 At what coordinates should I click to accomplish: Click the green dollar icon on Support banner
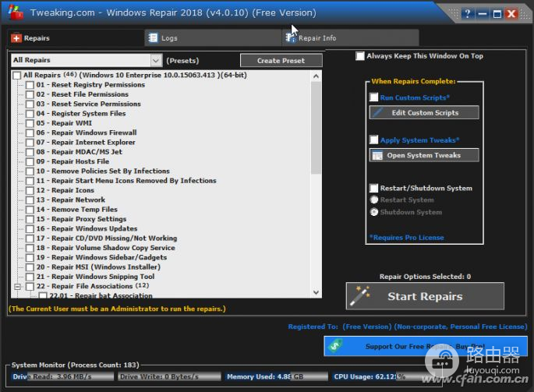(334, 345)
